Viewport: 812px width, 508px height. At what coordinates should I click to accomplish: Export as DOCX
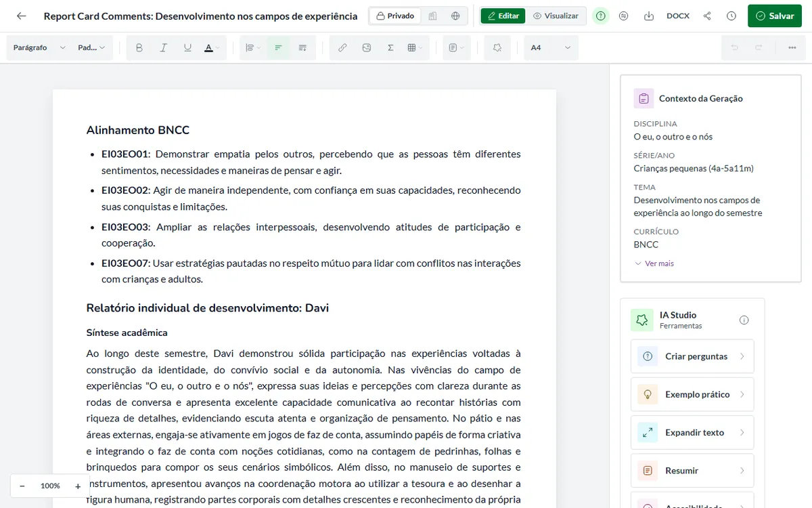(678, 16)
